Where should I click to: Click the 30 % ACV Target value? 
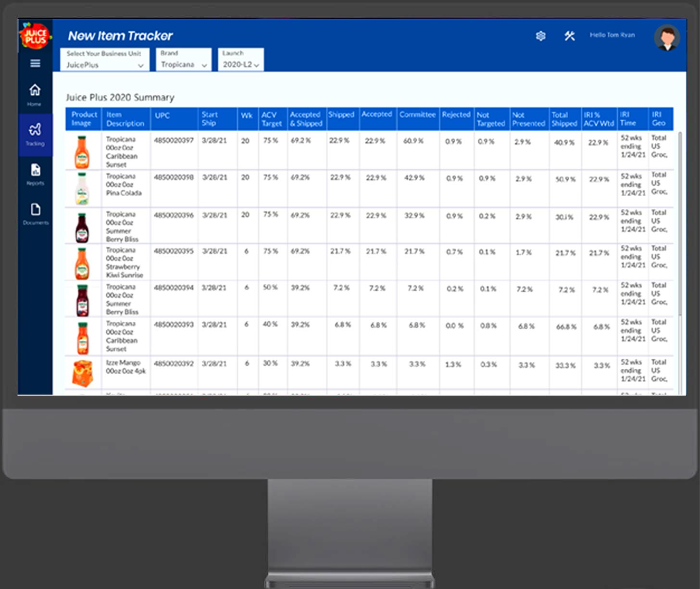[x=270, y=363]
